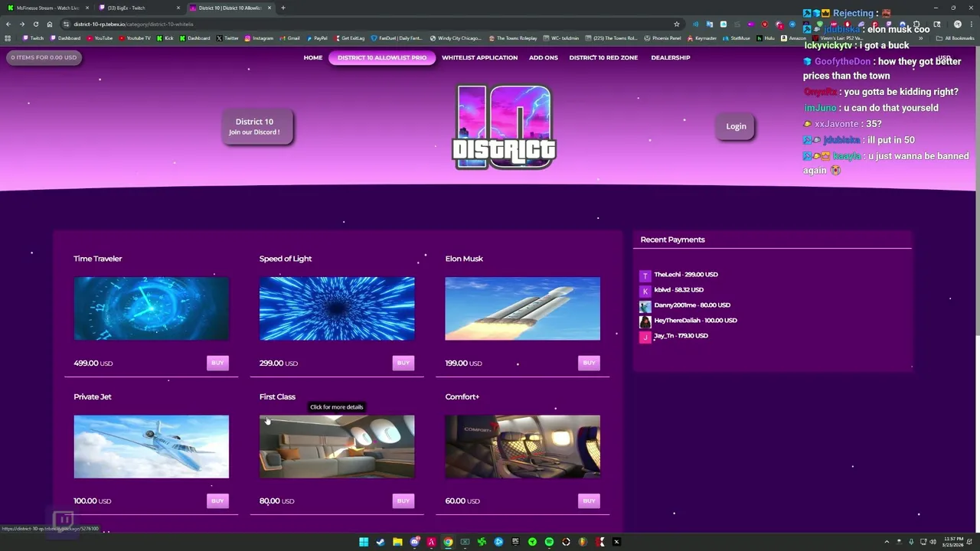Open the First Class cabin thumbnail
The image size is (980, 551).
(x=337, y=447)
